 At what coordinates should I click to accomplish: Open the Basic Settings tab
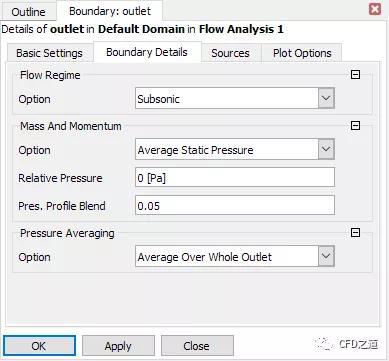pyautogui.click(x=49, y=53)
